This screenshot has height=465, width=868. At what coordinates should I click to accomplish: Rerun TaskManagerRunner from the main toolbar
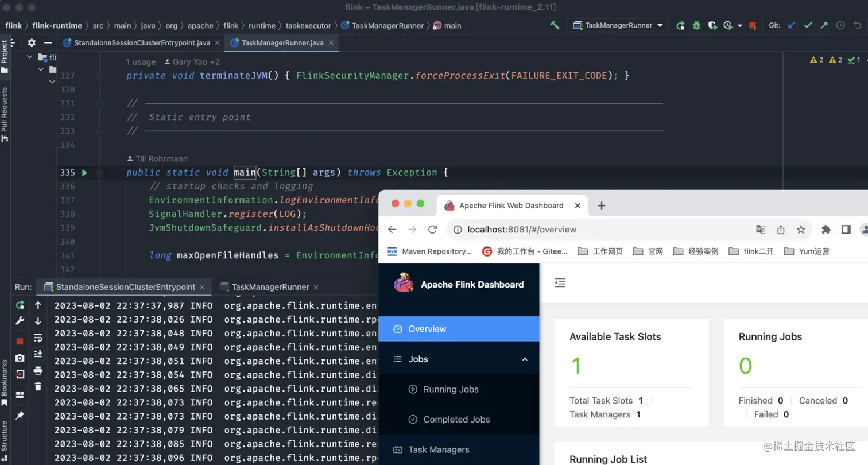[x=680, y=25]
